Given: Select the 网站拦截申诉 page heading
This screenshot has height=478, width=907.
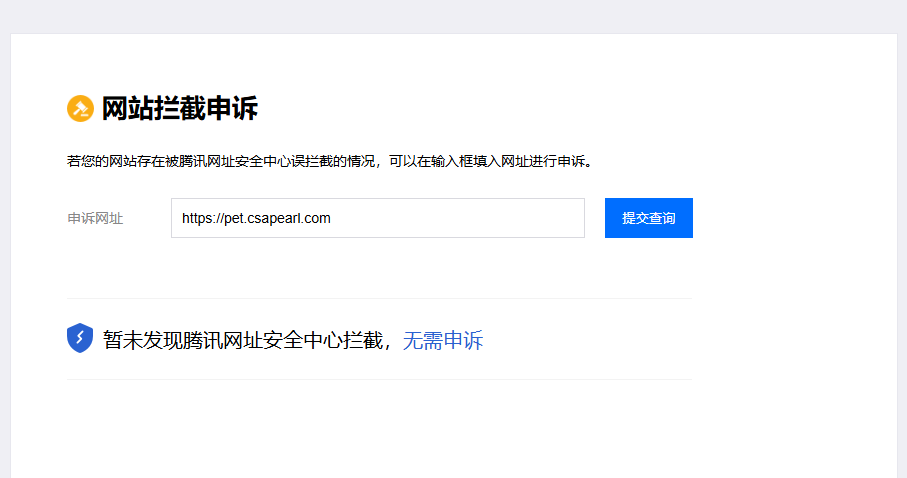Looking at the screenshot, I should click(x=180, y=109).
